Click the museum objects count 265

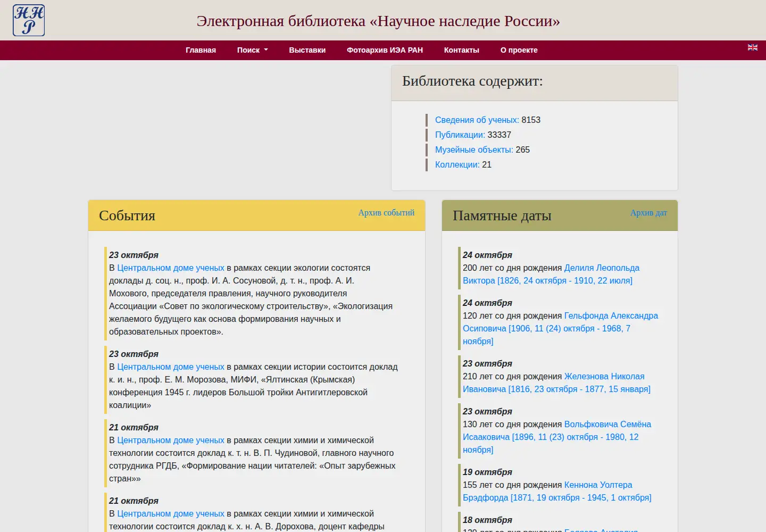tap(523, 149)
